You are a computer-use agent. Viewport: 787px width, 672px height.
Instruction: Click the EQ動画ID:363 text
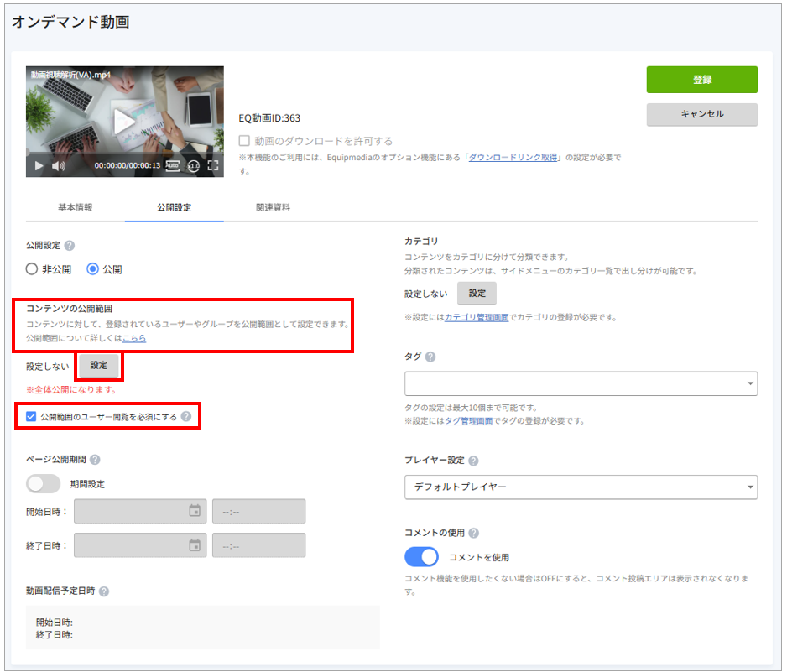point(269,118)
